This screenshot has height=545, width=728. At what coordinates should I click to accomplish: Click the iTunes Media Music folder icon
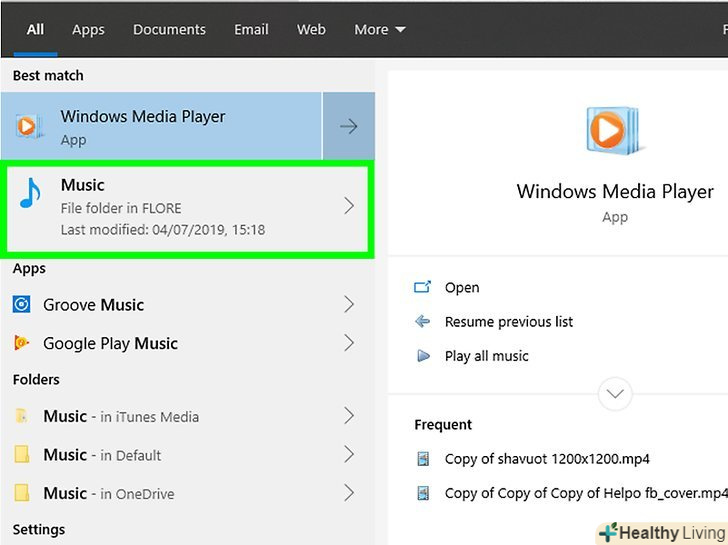[x=22, y=417]
